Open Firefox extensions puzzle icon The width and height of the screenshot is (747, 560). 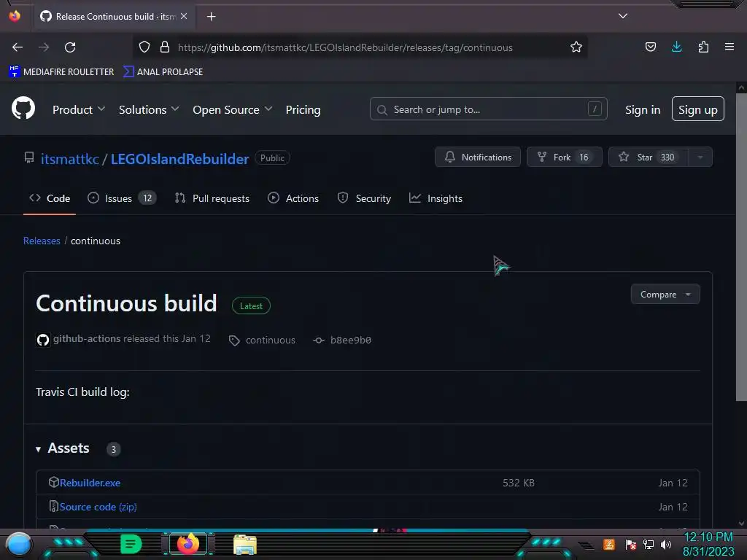tap(703, 47)
